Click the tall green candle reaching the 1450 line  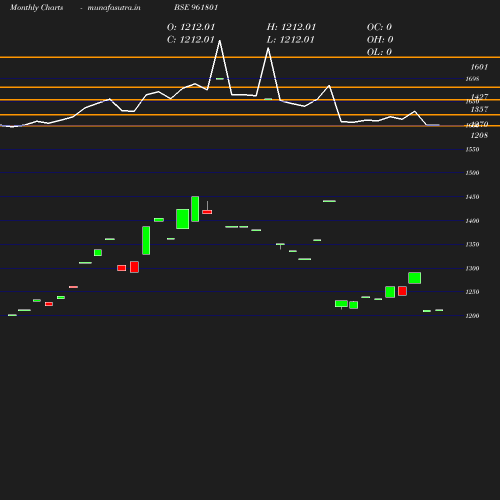[195, 209]
